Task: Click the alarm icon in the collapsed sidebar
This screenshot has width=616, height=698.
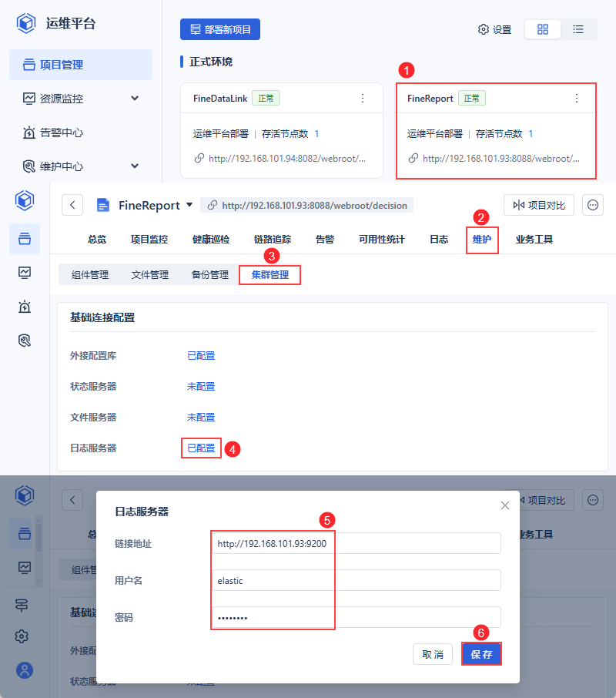Action: tap(25, 307)
